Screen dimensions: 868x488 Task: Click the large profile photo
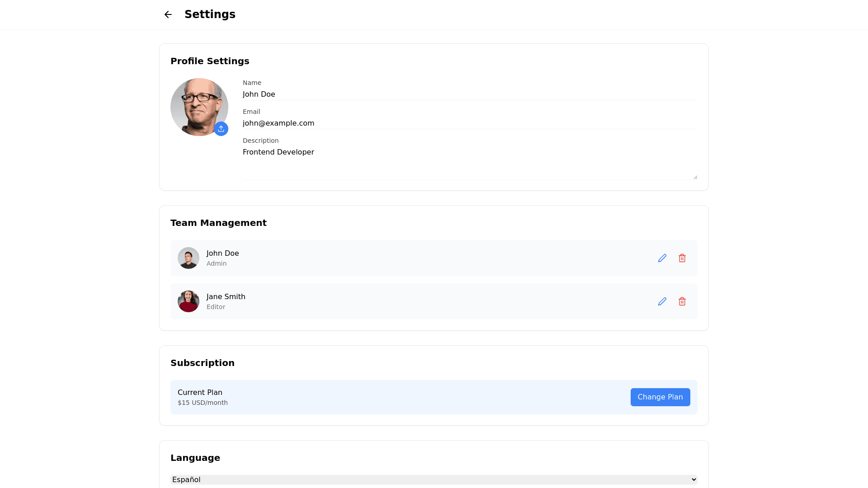[x=197, y=104]
